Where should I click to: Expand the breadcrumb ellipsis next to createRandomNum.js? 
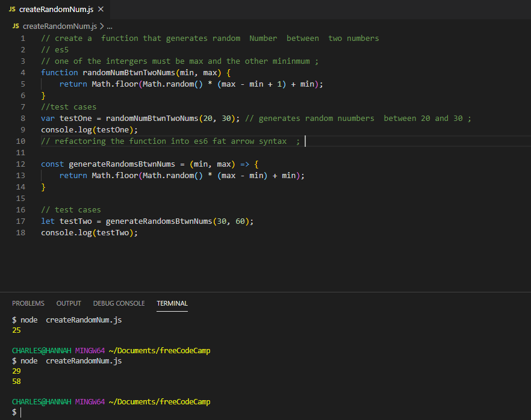pos(110,26)
